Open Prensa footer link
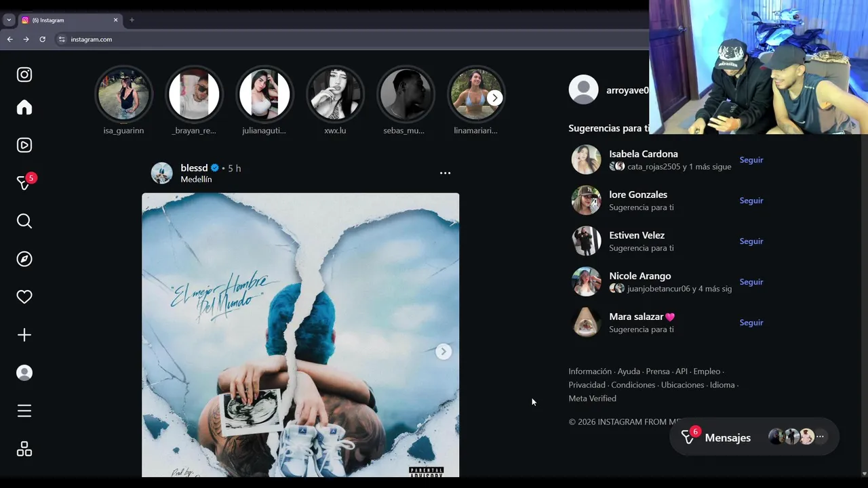The width and height of the screenshot is (868, 488). coord(658,371)
